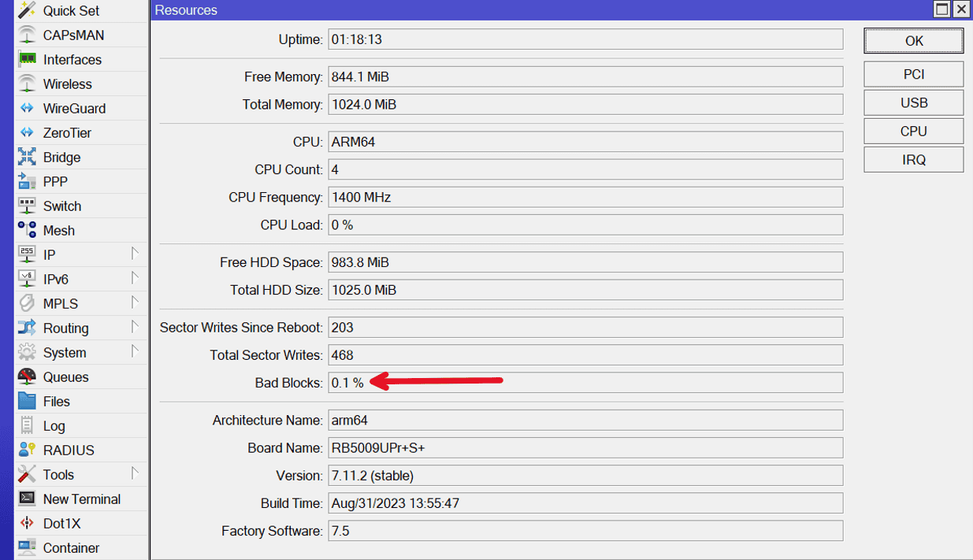Confirm with the OK button
This screenshot has height=560, width=973.
[x=913, y=41]
